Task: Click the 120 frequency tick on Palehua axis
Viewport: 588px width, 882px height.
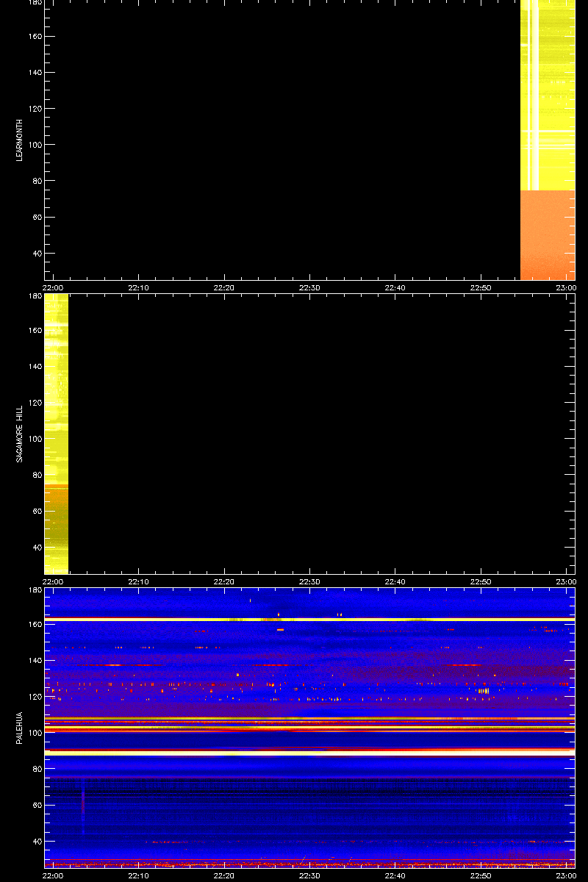Action: click(36, 697)
